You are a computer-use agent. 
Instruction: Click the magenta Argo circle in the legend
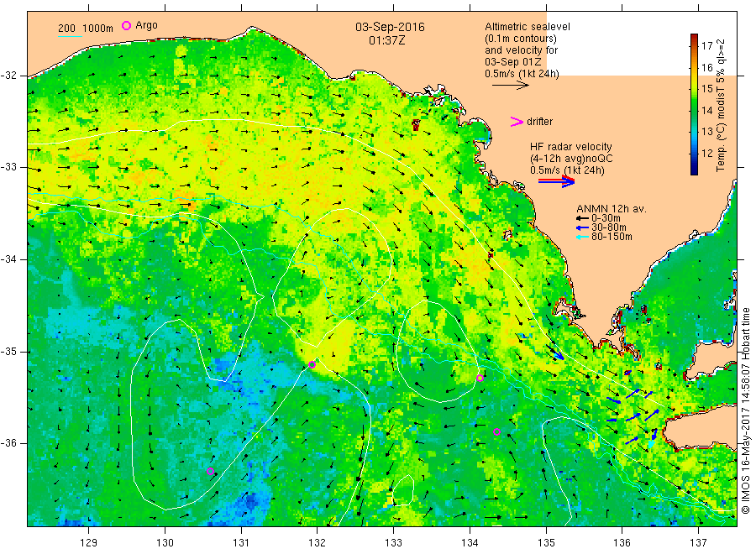click(x=126, y=25)
